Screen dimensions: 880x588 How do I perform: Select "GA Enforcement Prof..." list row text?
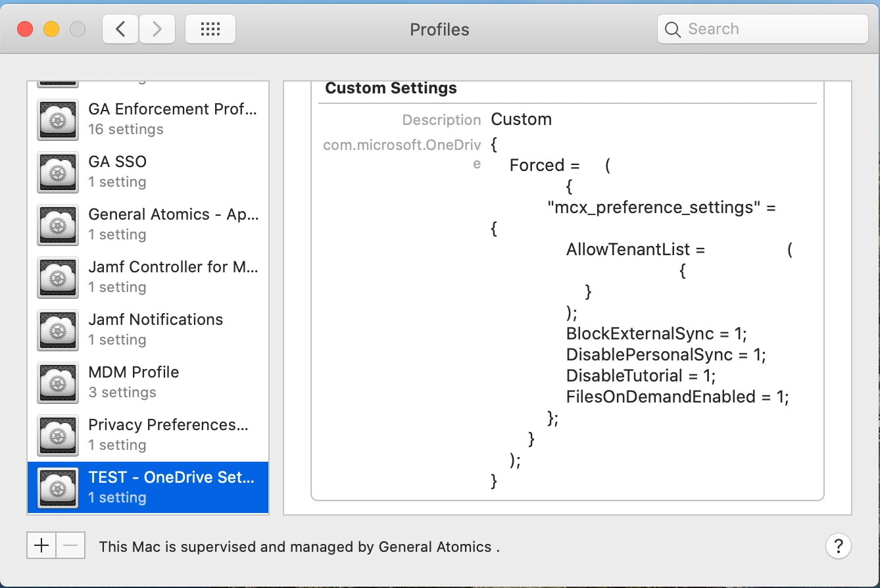coord(173,109)
